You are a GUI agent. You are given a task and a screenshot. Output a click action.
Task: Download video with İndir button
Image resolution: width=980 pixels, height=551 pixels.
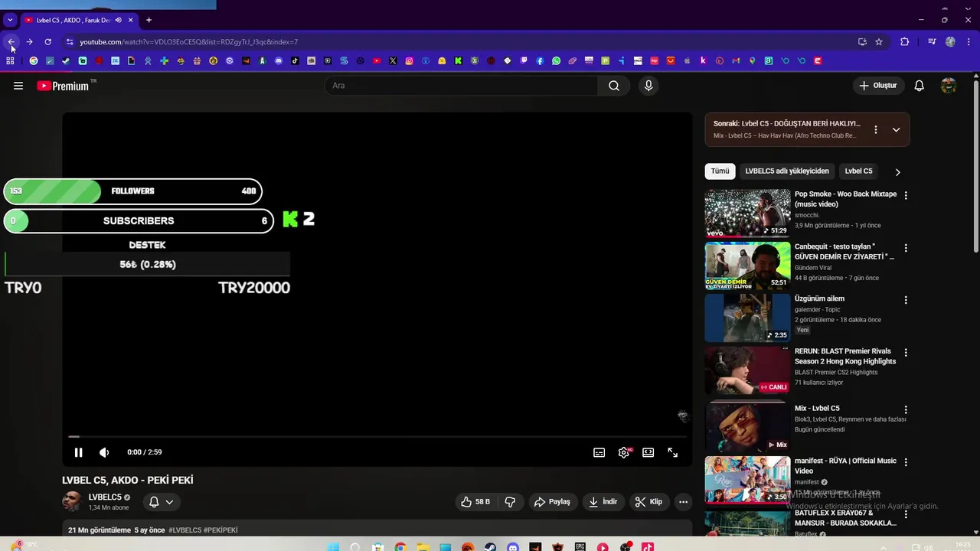coord(603,502)
